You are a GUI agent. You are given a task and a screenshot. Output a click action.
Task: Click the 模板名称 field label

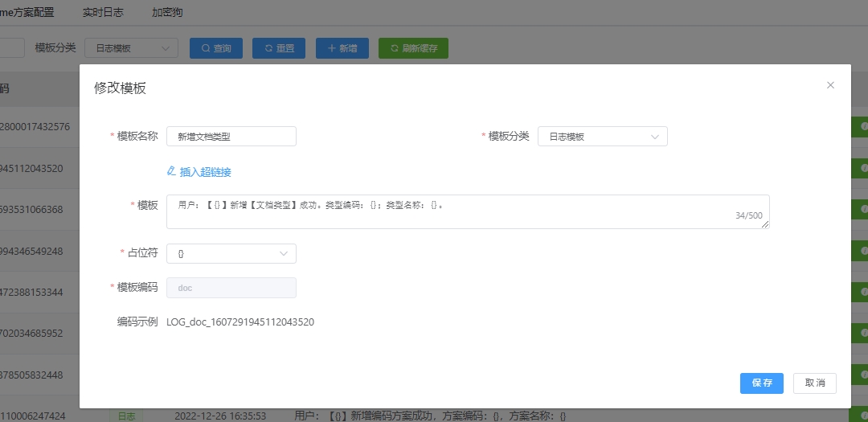click(x=137, y=136)
